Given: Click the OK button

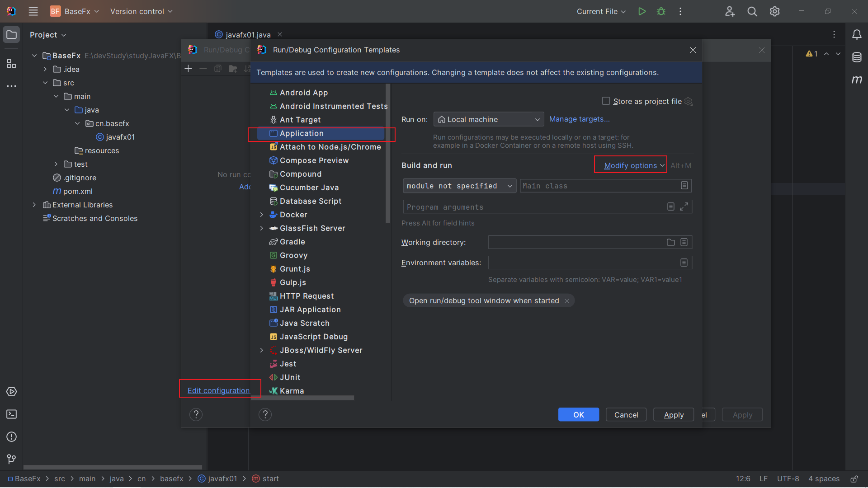Looking at the screenshot, I should point(579,415).
